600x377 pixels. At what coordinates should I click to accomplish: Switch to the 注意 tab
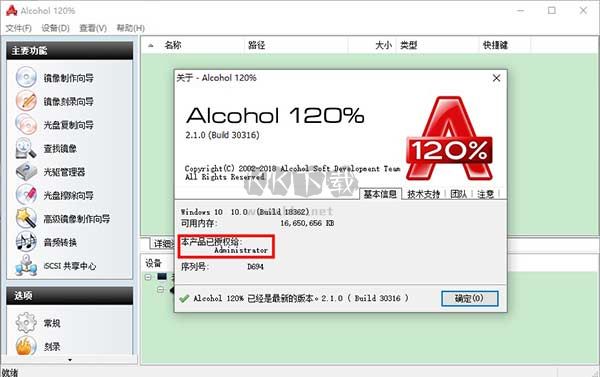click(x=486, y=194)
